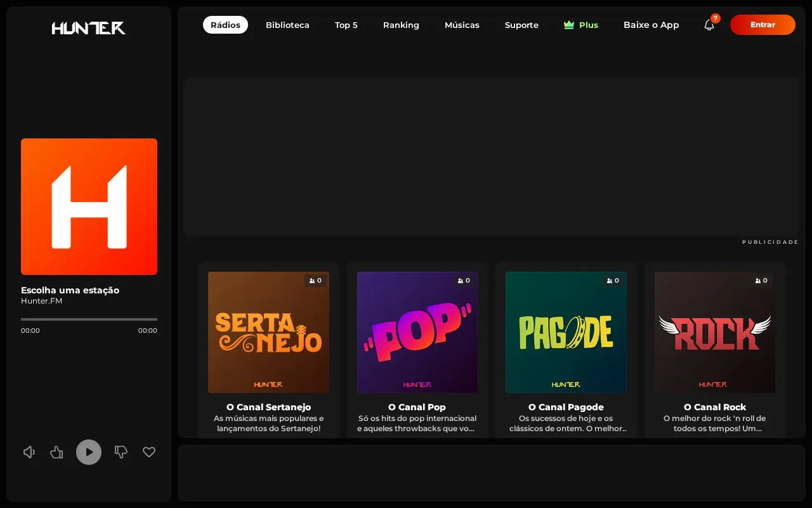Viewport: 812px width, 508px height.
Task: Click the orange H station artwork
Action: (89, 206)
